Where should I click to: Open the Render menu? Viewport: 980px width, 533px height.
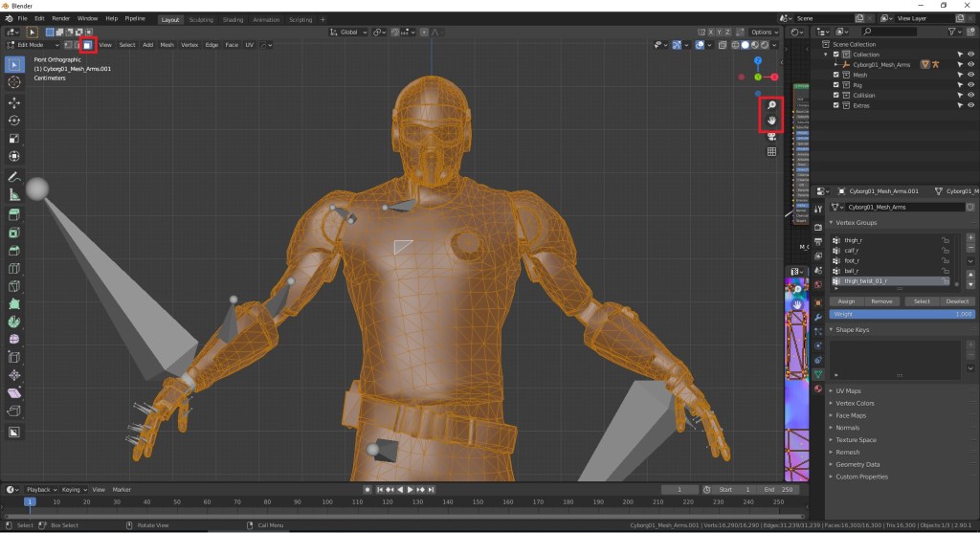[x=61, y=19]
